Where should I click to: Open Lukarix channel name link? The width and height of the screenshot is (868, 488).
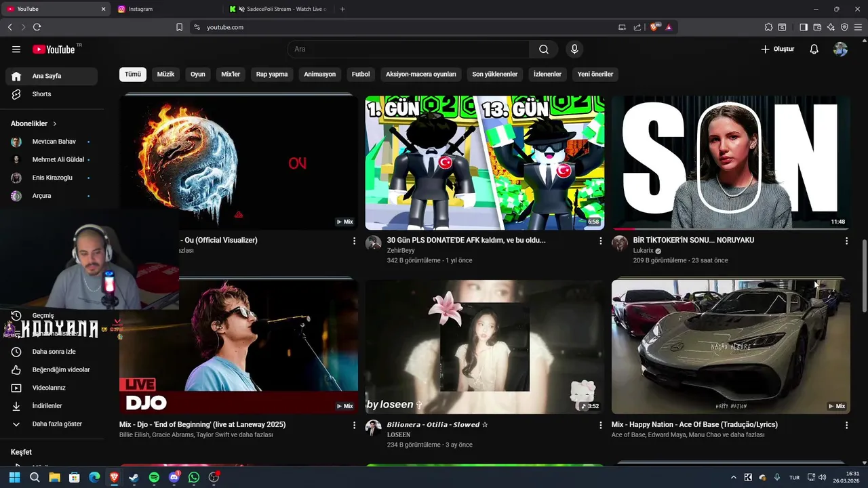click(644, 251)
